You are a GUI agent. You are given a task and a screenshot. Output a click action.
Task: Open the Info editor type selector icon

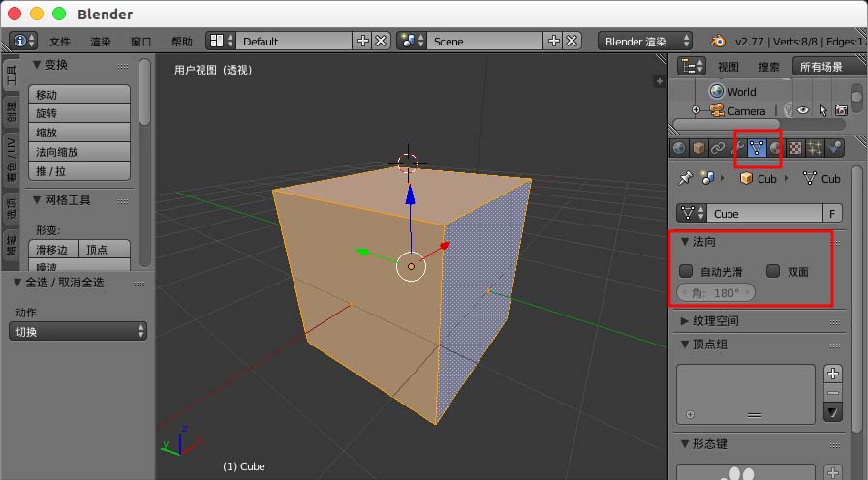tap(23, 41)
